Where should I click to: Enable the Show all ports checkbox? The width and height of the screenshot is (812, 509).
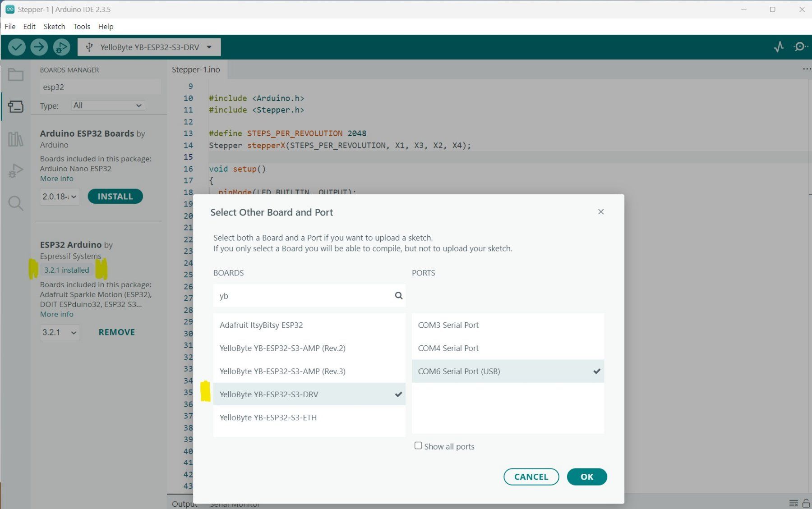(x=418, y=446)
